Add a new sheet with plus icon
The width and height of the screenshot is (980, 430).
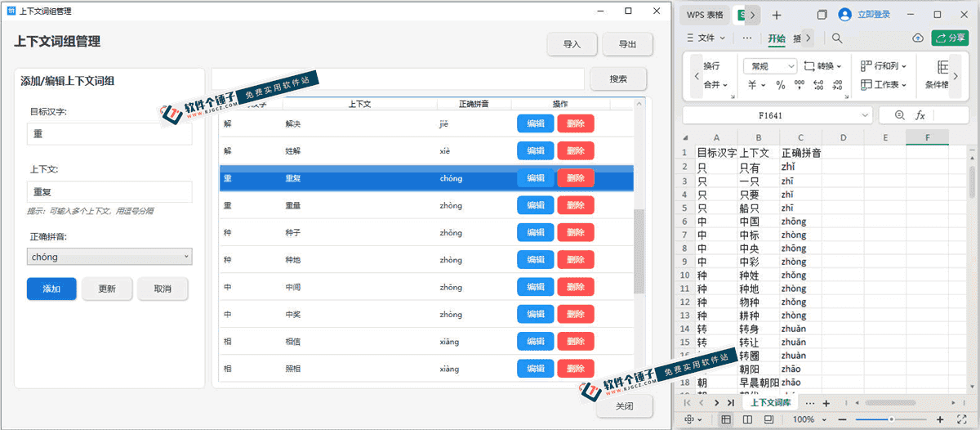click(x=826, y=403)
